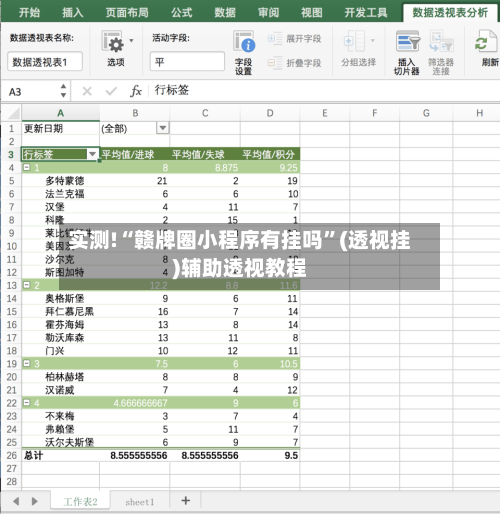Select the 拜仁慕尼黑 cell
The image size is (500, 514).
pyautogui.click(x=61, y=311)
